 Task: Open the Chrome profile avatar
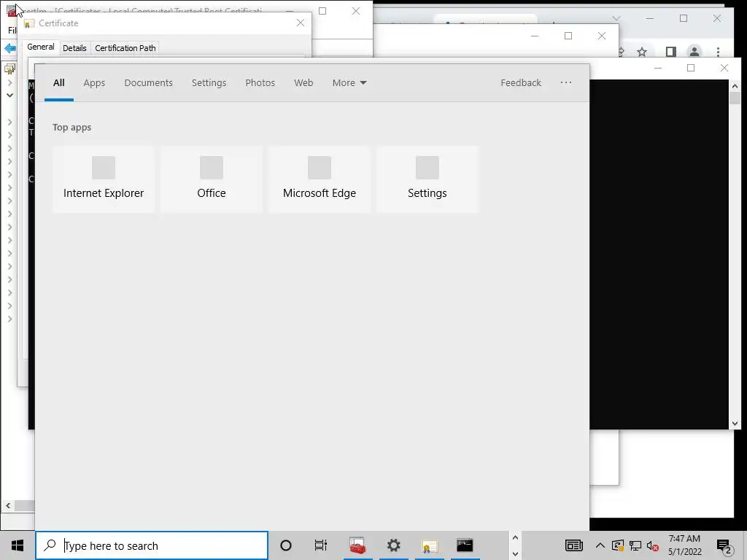coord(694,52)
